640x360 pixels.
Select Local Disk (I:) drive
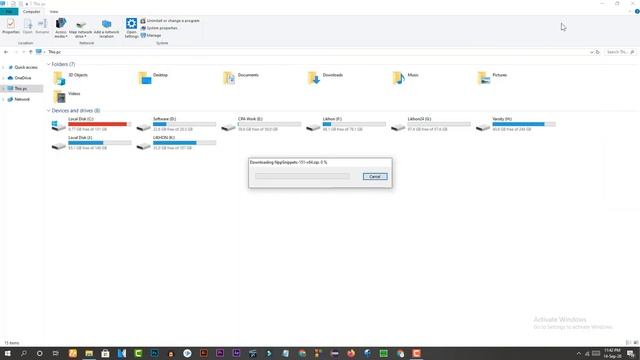point(91,143)
